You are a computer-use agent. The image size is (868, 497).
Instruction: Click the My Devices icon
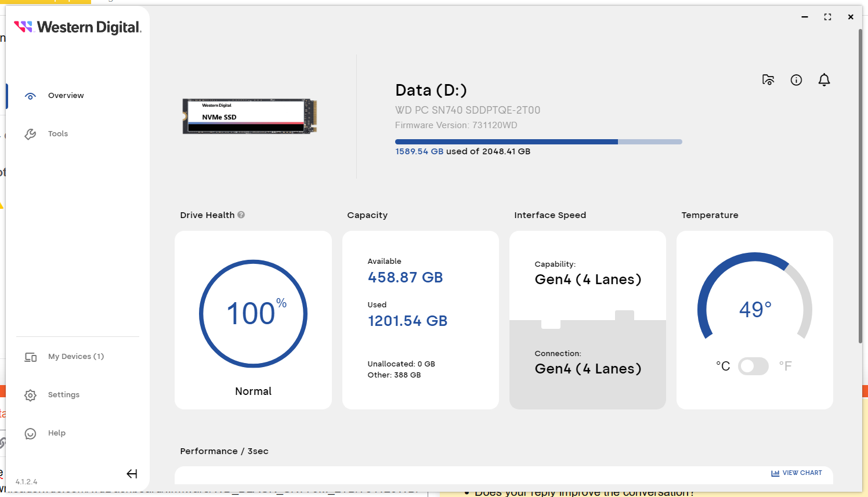pyautogui.click(x=31, y=357)
